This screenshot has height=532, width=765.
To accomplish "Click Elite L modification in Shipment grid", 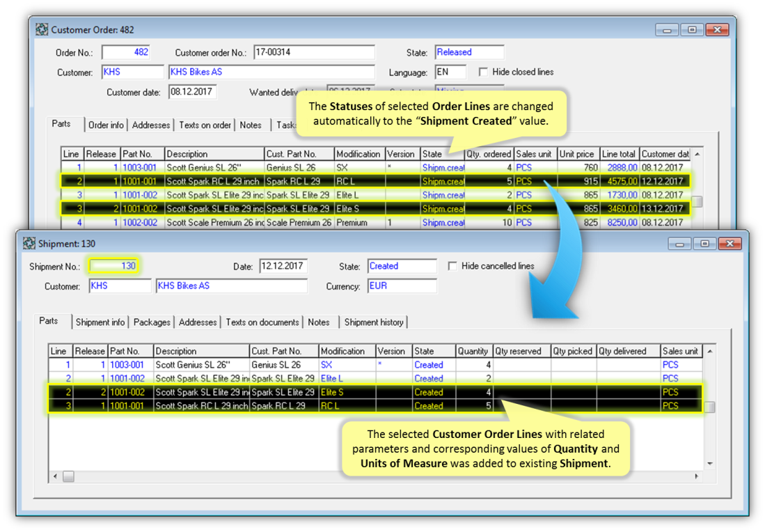I will tap(332, 378).
